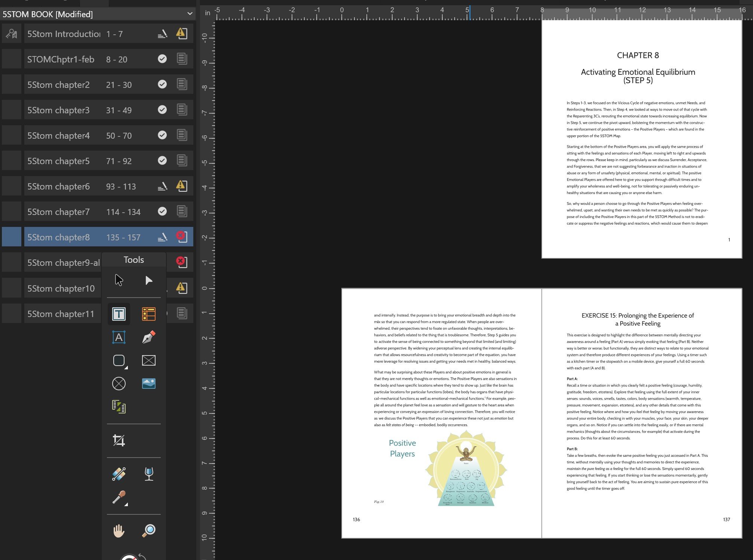Open the Colour Picker tool flyout triangle

coord(126,504)
